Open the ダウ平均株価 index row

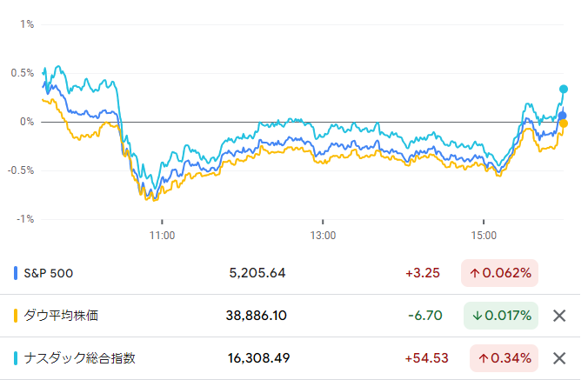(x=61, y=316)
